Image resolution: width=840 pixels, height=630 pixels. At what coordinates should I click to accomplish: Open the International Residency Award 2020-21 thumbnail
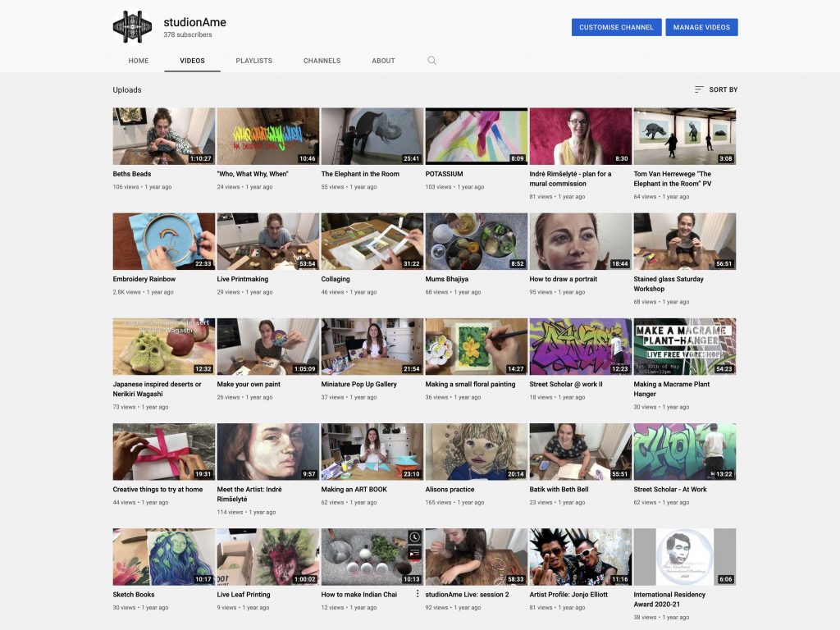684,556
